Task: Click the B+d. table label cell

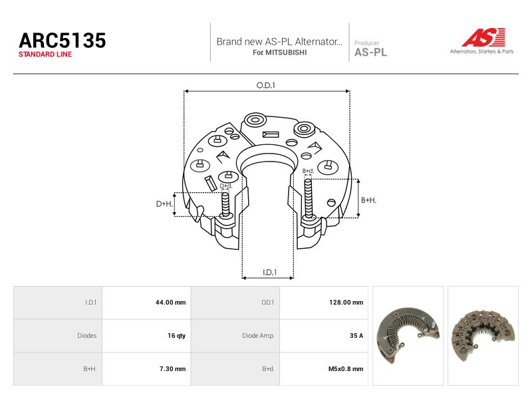Action: pyautogui.click(x=235, y=369)
